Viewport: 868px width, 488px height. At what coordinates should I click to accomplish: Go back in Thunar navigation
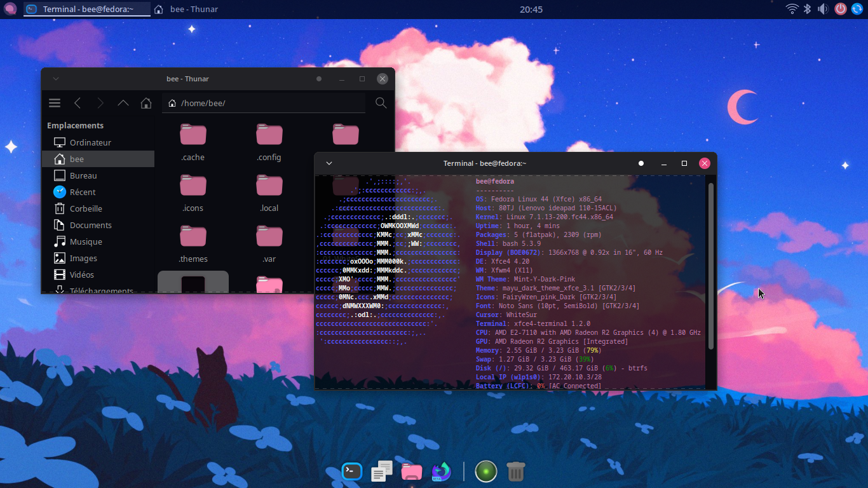click(x=78, y=103)
